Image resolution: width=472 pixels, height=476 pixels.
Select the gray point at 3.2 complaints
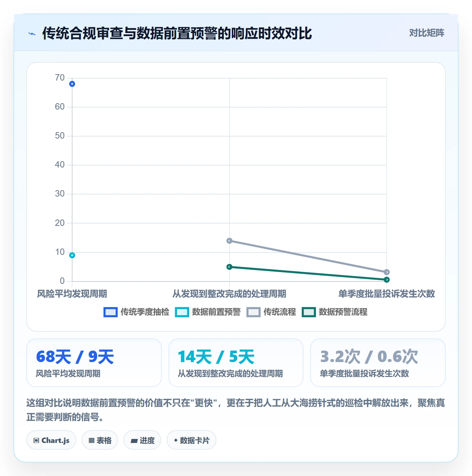tap(387, 272)
